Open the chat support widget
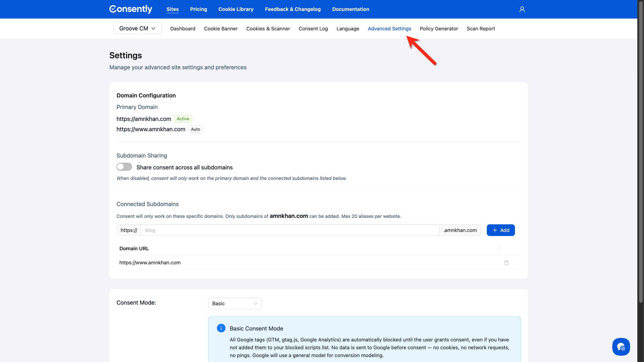Image resolution: width=644 pixels, height=362 pixels. pyautogui.click(x=621, y=347)
